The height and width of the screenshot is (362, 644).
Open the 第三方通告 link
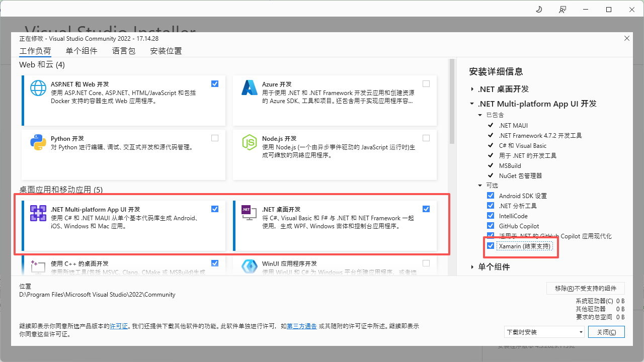(302, 326)
